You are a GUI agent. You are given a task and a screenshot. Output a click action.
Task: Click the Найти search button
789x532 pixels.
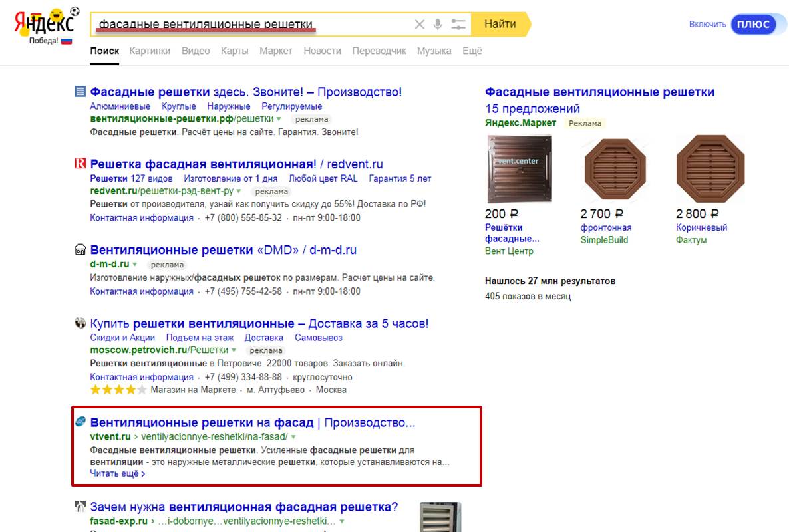500,24
